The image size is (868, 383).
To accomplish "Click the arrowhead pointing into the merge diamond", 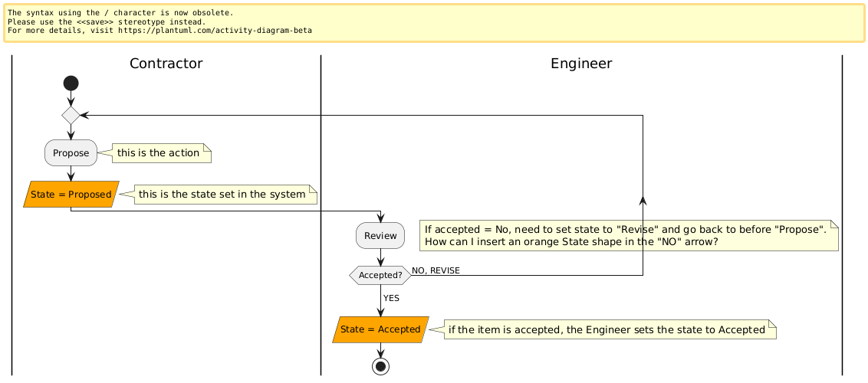I will (85, 116).
